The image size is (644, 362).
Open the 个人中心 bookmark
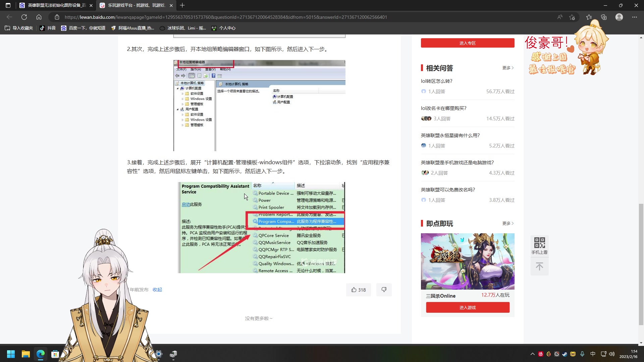[223, 28]
